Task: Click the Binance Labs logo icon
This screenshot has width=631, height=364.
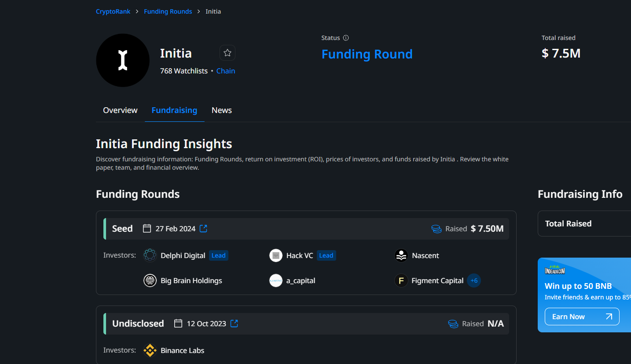Action: click(x=150, y=350)
